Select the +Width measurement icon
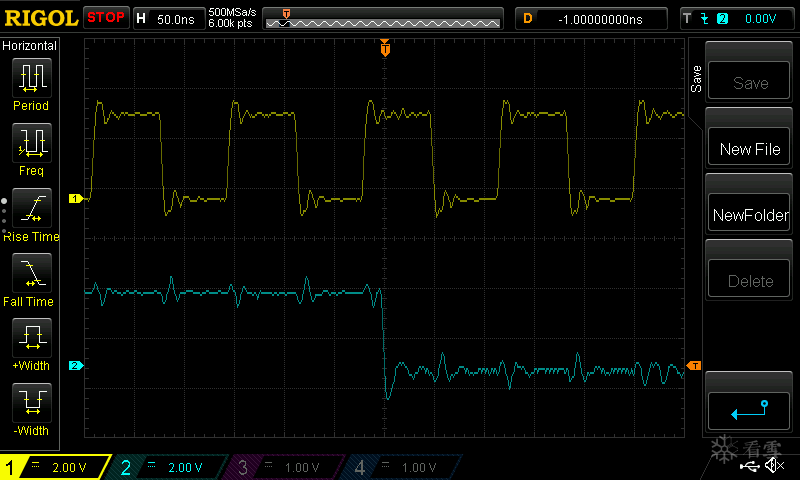 [32, 338]
